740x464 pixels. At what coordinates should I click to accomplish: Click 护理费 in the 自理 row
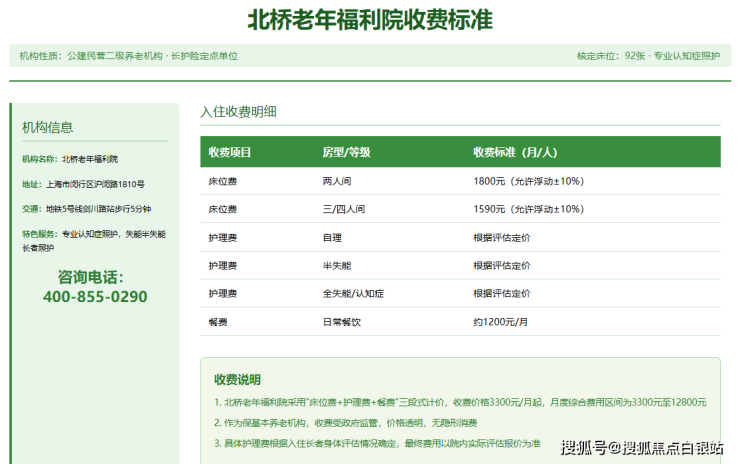coord(223,238)
